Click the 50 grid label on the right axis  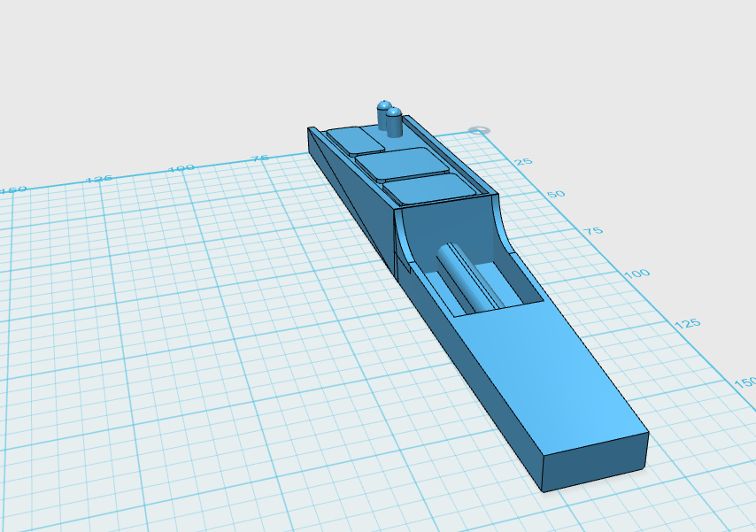click(554, 194)
